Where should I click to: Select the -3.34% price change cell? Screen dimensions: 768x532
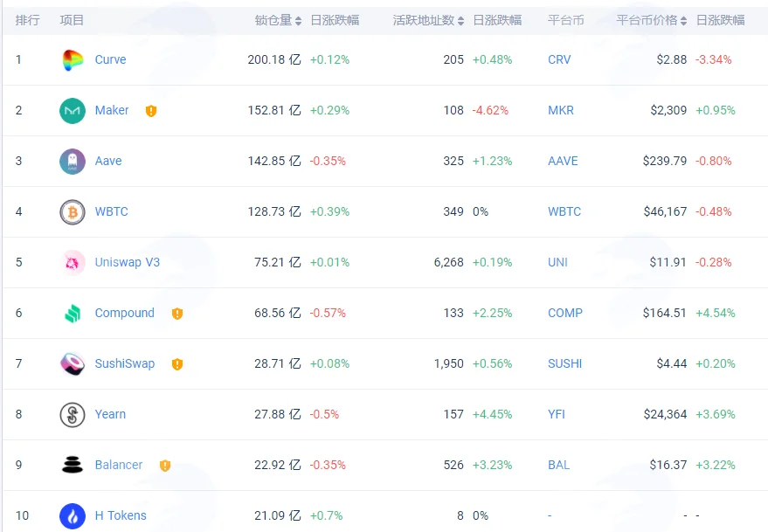[x=714, y=59]
